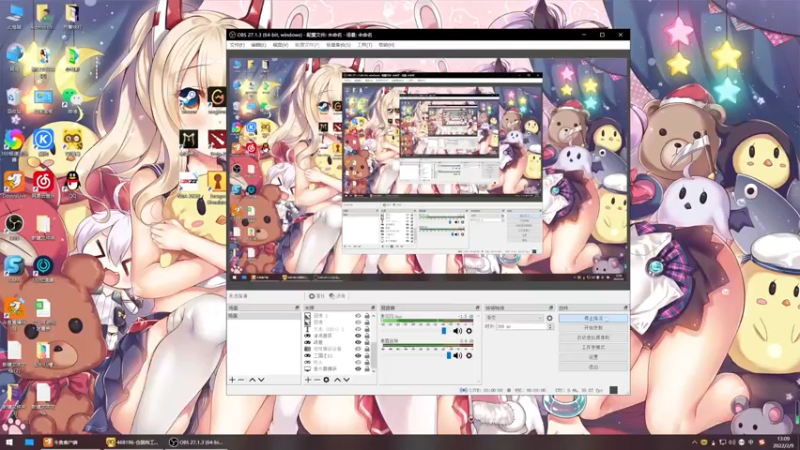The height and width of the screenshot is (450, 800).
Task: Open the 设置 settings button in controls
Action: [593, 357]
